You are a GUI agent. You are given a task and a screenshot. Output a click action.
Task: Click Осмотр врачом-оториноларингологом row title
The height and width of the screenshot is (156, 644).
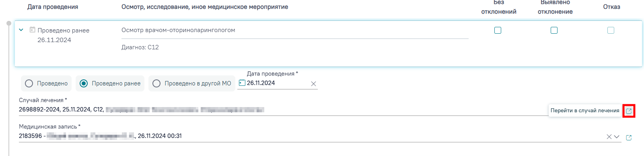(178, 30)
